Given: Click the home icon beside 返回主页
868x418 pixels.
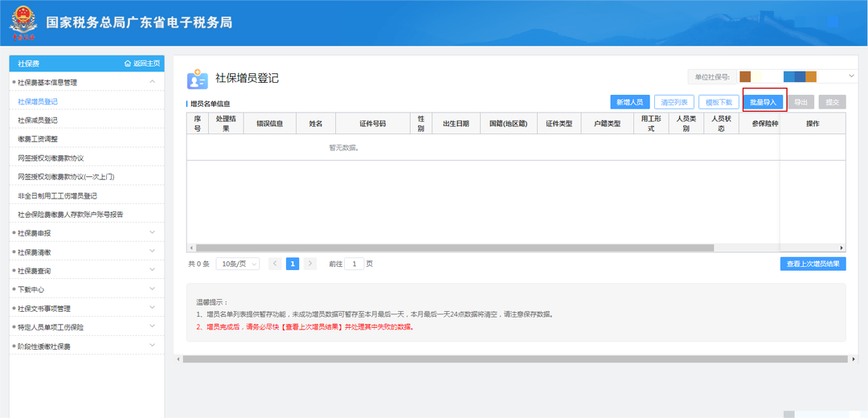Looking at the screenshot, I should pos(128,64).
